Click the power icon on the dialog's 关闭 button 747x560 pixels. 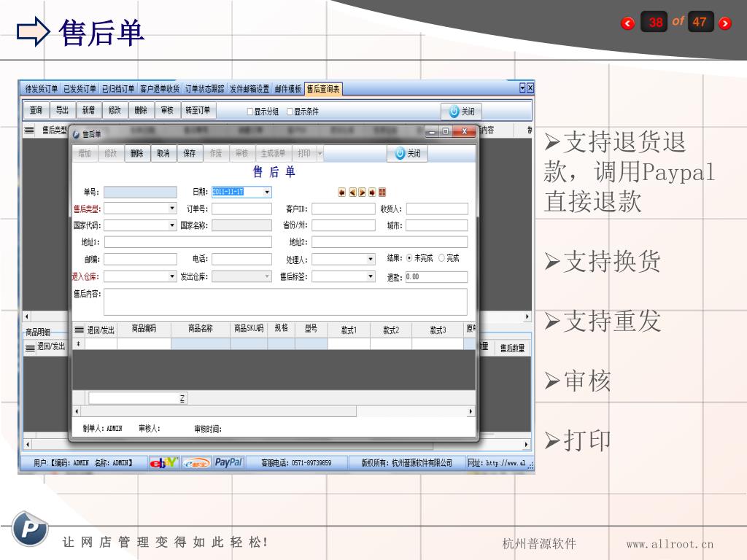(x=400, y=153)
